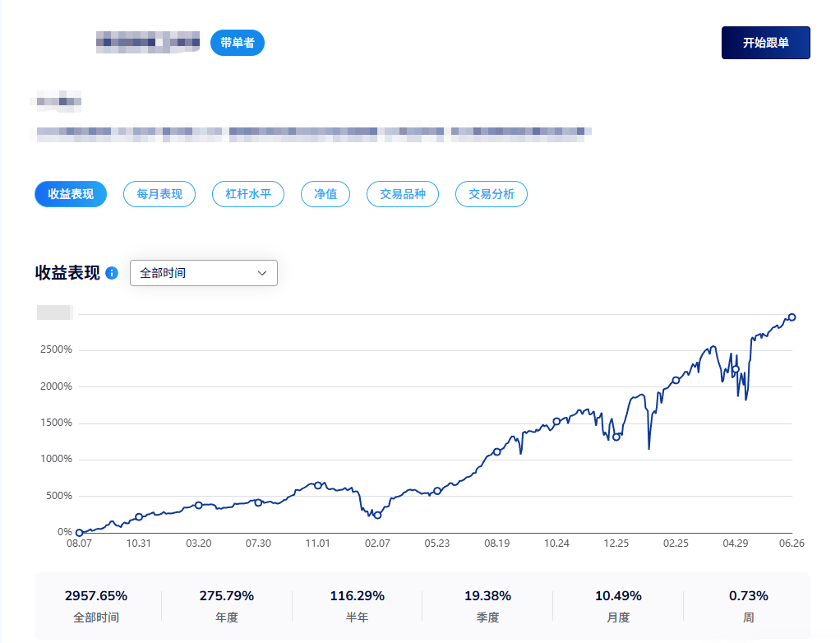840x643 pixels.
Task: Click the 1500% y-axis label
Action: pos(56,423)
